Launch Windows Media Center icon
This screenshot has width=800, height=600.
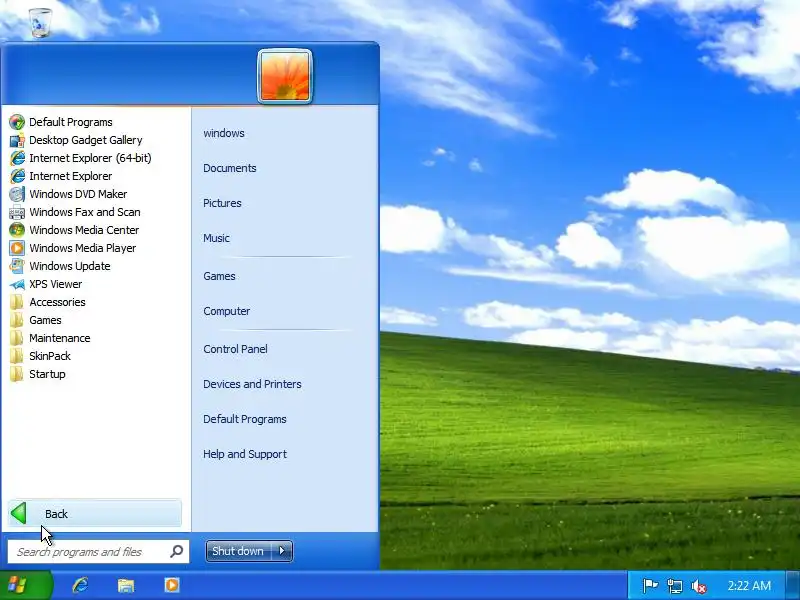[x=17, y=230]
